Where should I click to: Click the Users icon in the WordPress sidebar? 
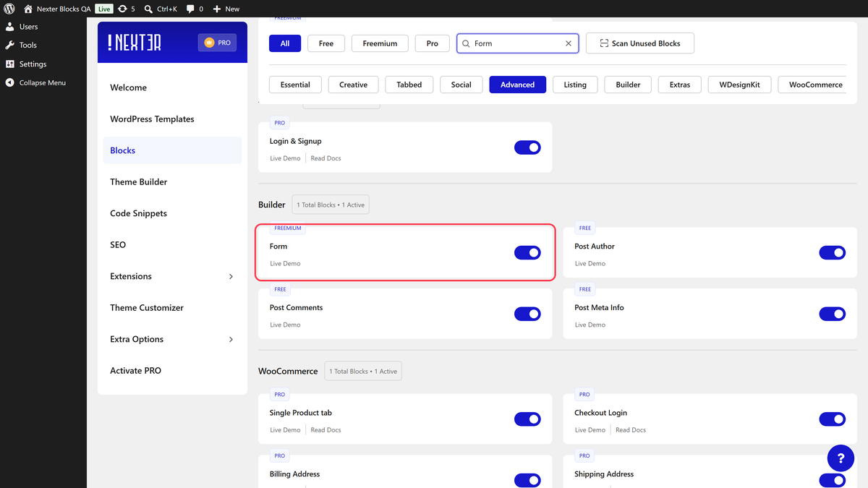[x=10, y=27]
